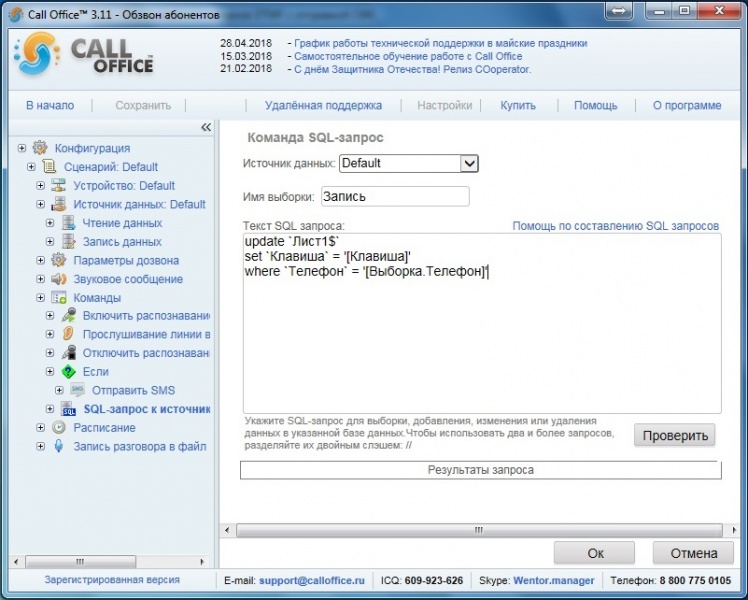748x600 pixels.
Task: Go to В начало menu item
Action: click(50, 105)
